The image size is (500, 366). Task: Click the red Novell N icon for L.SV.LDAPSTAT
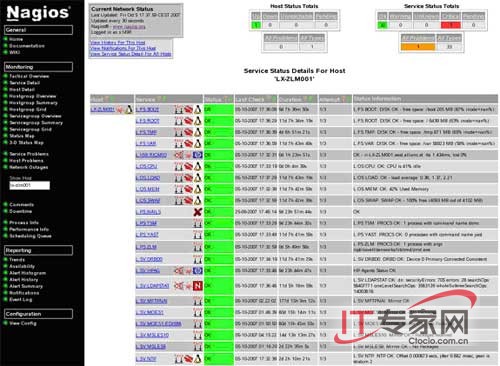click(x=198, y=286)
